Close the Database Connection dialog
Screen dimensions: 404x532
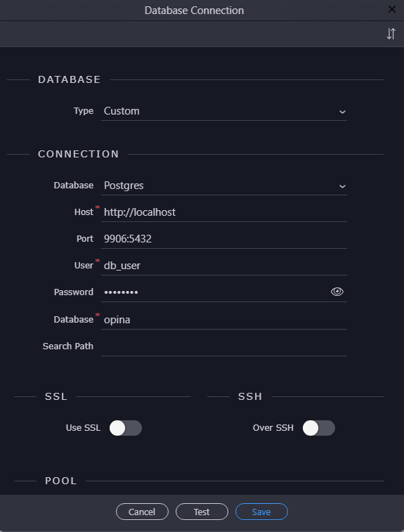(x=392, y=10)
